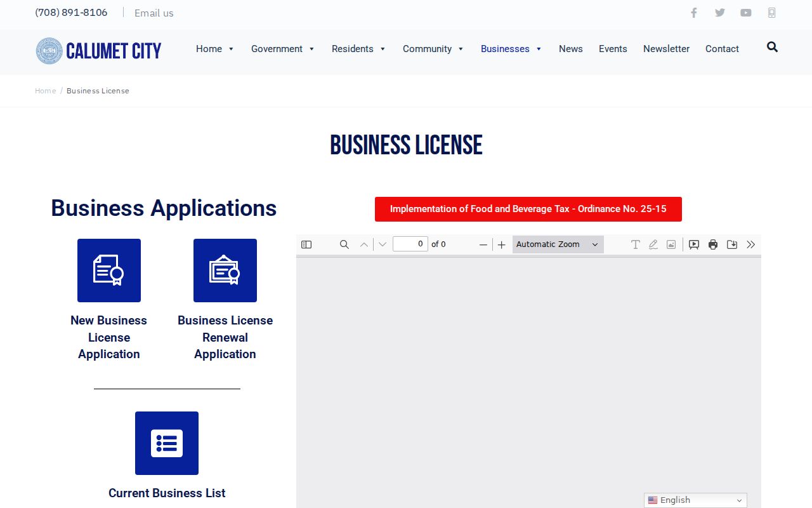
Task: Go to the News page
Action: (571, 49)
